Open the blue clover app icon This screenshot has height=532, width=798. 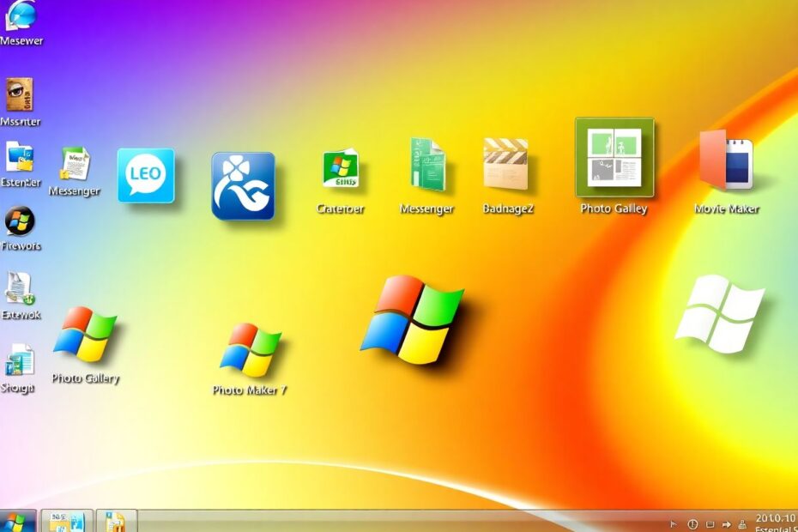point(243,186)
